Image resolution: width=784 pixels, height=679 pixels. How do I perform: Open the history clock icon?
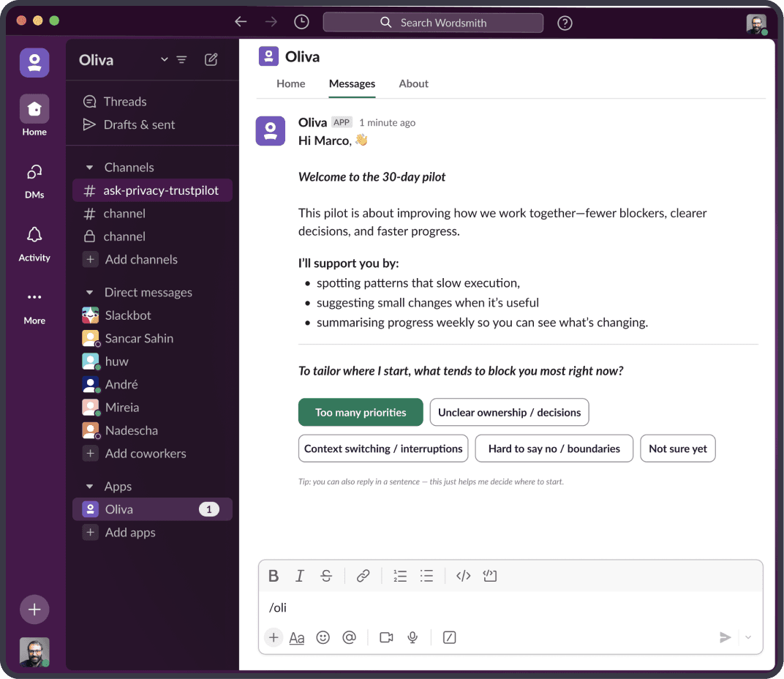click(x=301, y=22)
